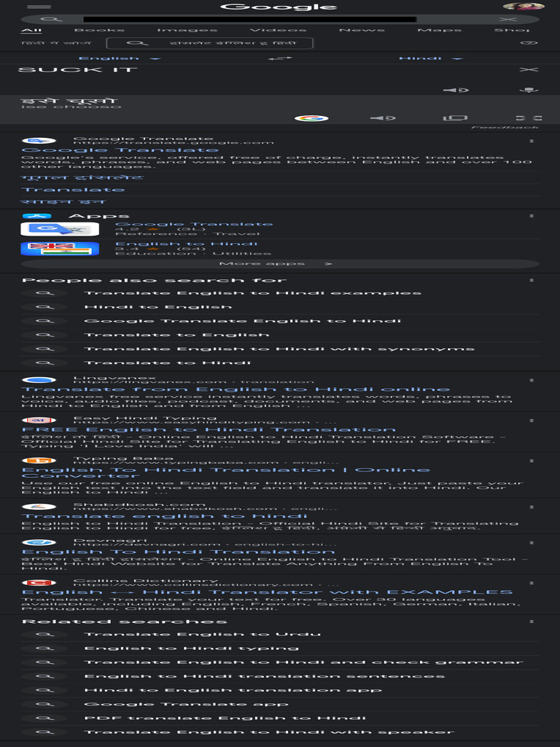Search Hindi to English translation app
560x747 pixels.
(x=280, y=690)
